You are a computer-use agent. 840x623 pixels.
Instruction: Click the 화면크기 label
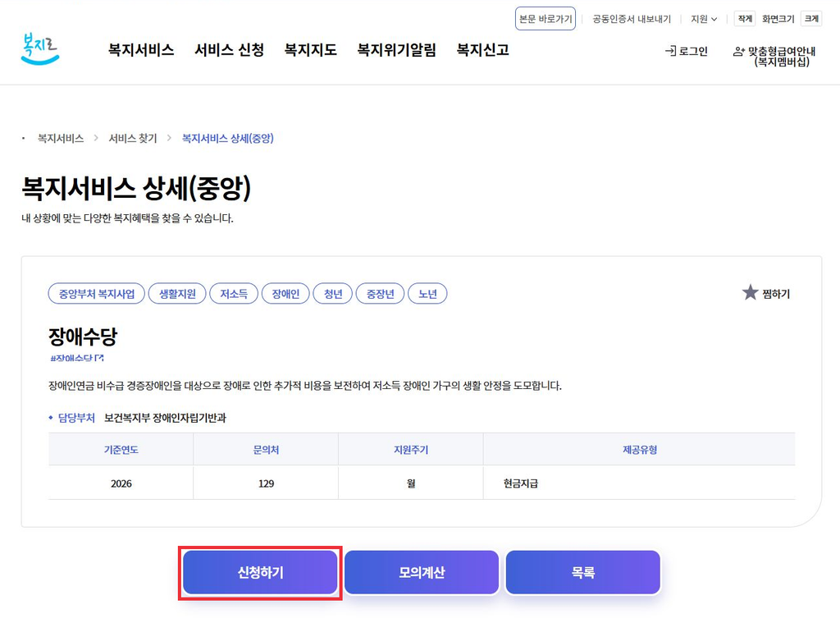(778, 19)
